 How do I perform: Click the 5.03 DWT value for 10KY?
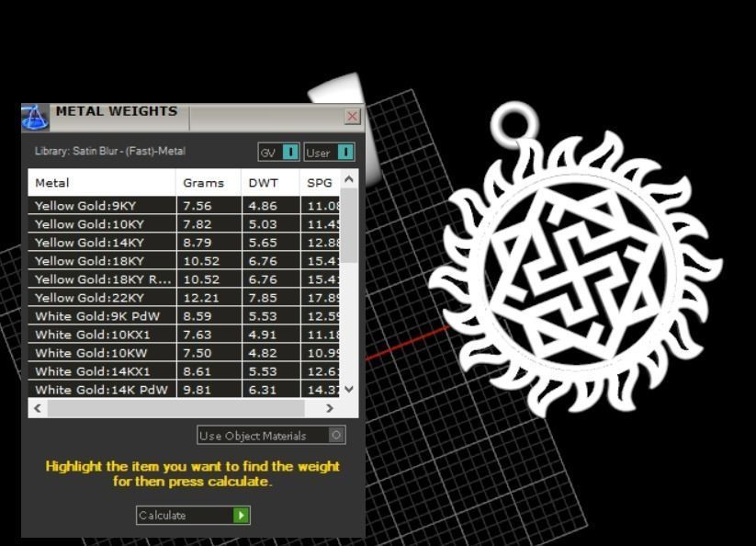[x=263, y=224]
